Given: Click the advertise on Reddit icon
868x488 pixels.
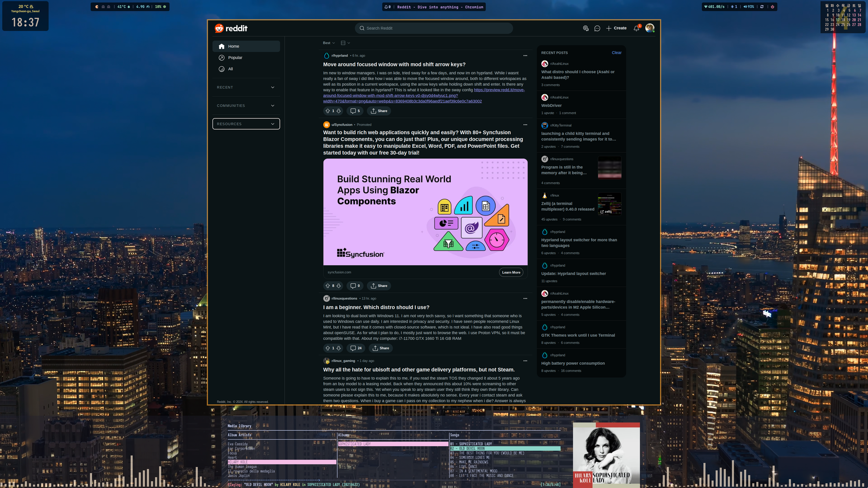Looking at the screenshot, I should tap(586, 28).
